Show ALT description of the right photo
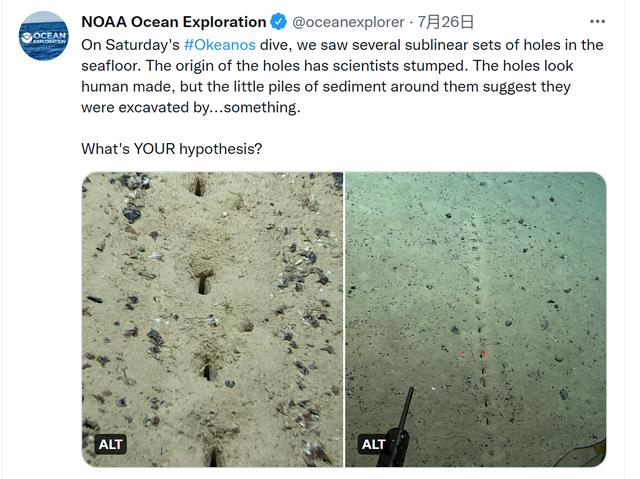Image resolution: width=640 pixels, height=479 pixels. [x=373, y=445]
